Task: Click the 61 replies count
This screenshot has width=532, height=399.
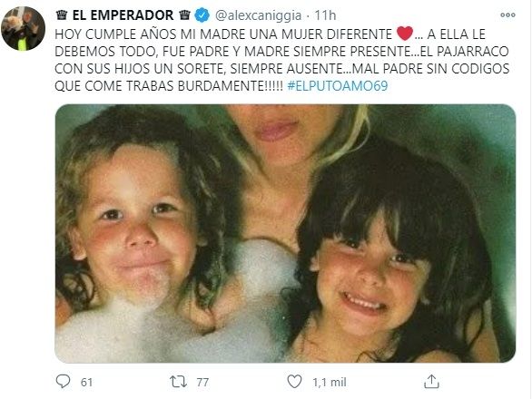Action: (86, 382)
